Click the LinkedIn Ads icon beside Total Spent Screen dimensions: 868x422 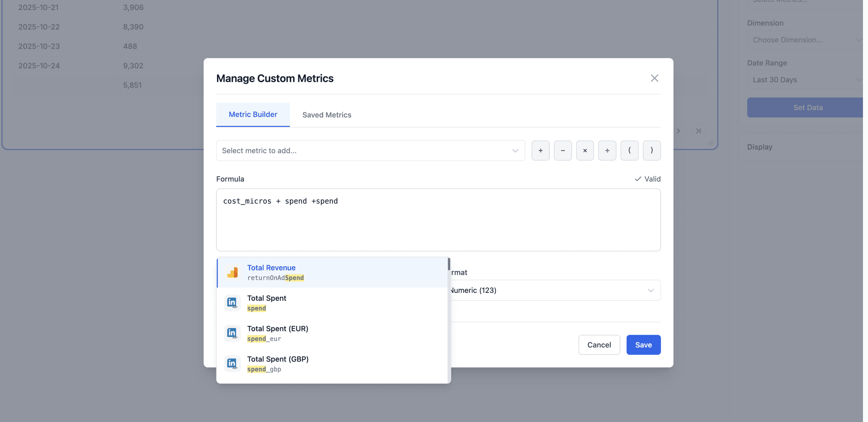(x=232, y=303)
